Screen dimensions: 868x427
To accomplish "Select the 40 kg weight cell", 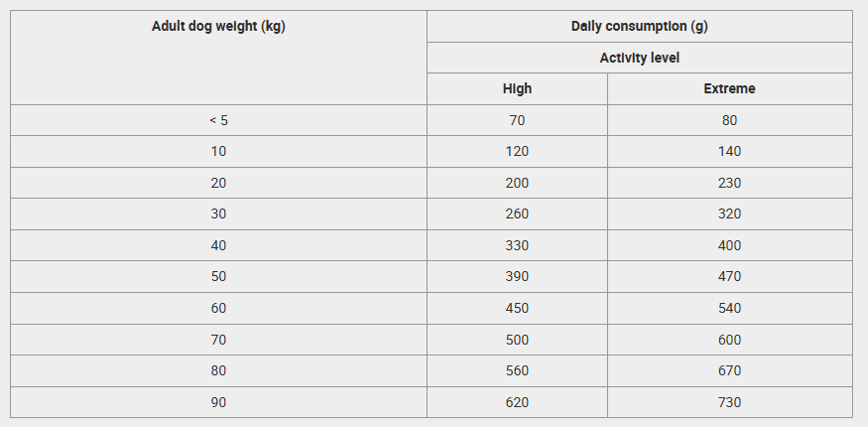I will 218,245.
